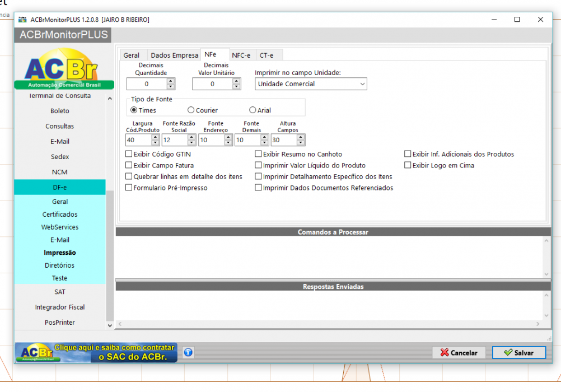Decrease Decimais Valor Unitário value
The height and width of the screenshot is (392, 561).
click(x=236, y=87)
